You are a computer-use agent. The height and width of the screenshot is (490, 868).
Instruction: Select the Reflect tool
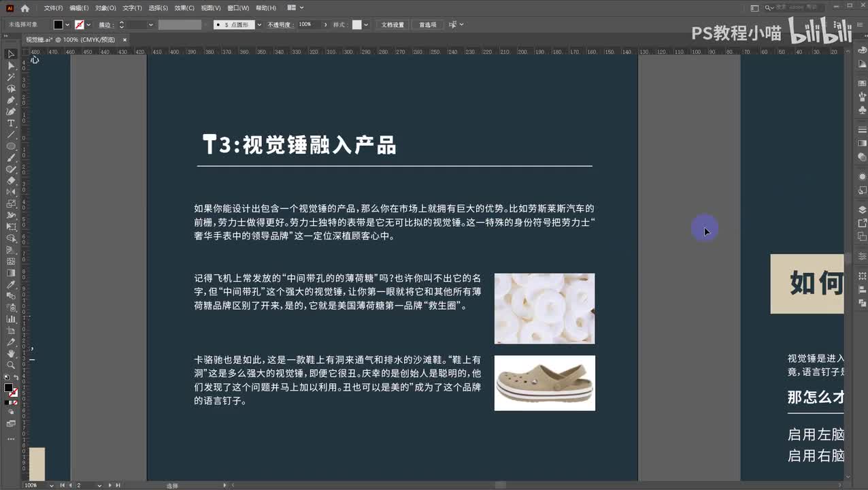pos(11,192)
